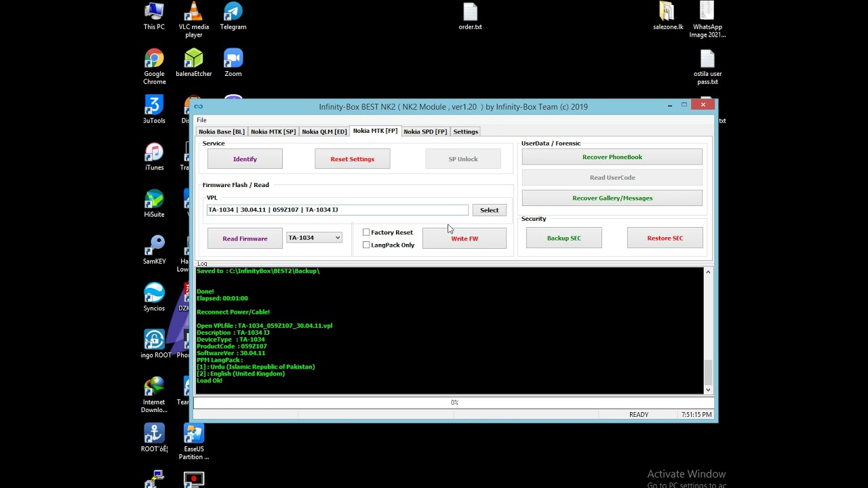Click log line 'ProductCode : 059Z107'
Viewport: 868px width, 488px height.
pos(232,346)
